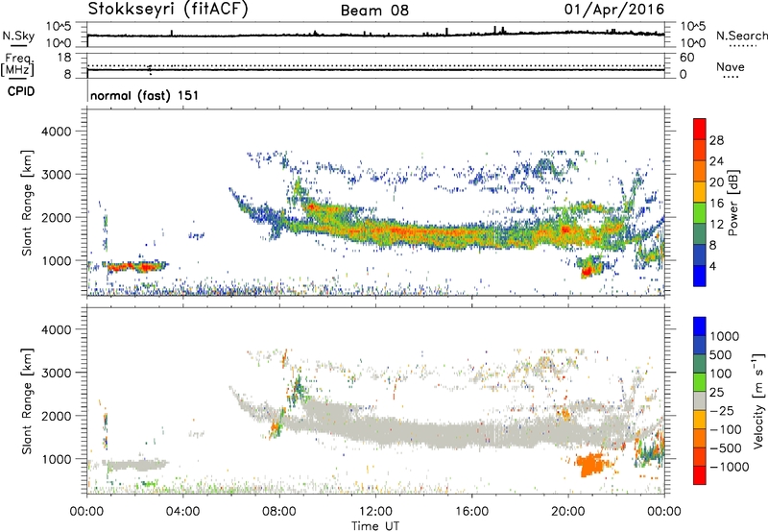This screenshot has width=768, height=532.
Task: Click the "500" label on Velocity colorbar
Action: click(721, 355)
